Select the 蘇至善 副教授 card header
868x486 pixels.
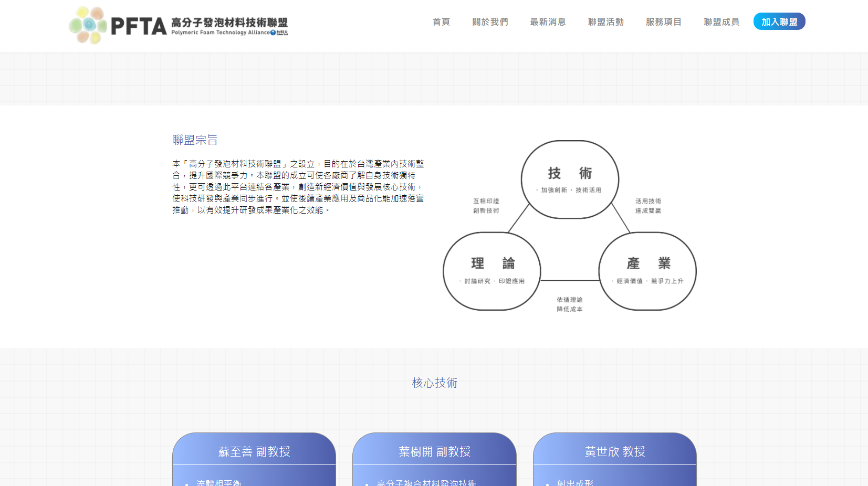point(254,451)
